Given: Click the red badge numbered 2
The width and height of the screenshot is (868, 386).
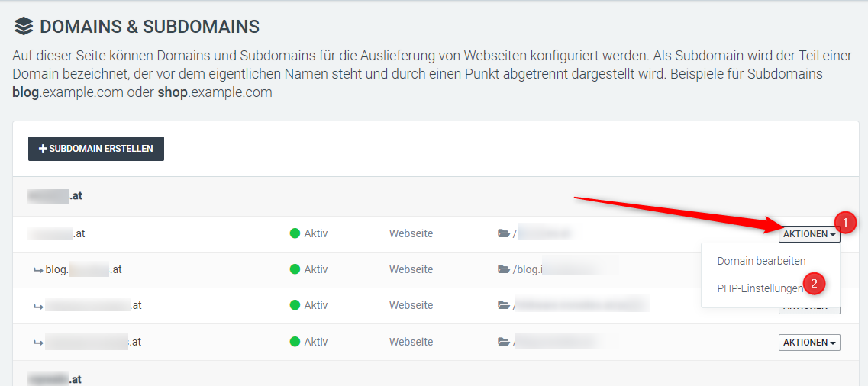Looking at the screenshot, I should click(815, 284).
